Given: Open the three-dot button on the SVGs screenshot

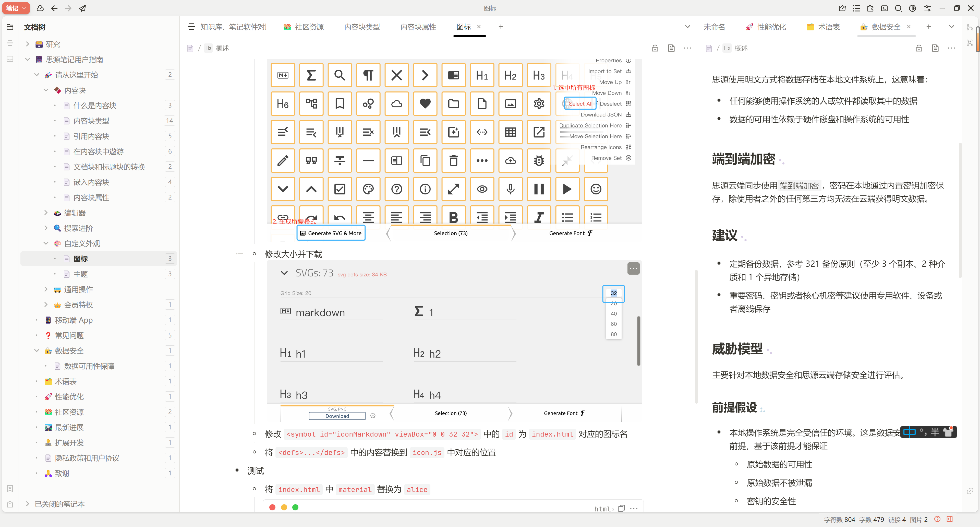Looking at the screenshot, I should (x=633, y=268).
